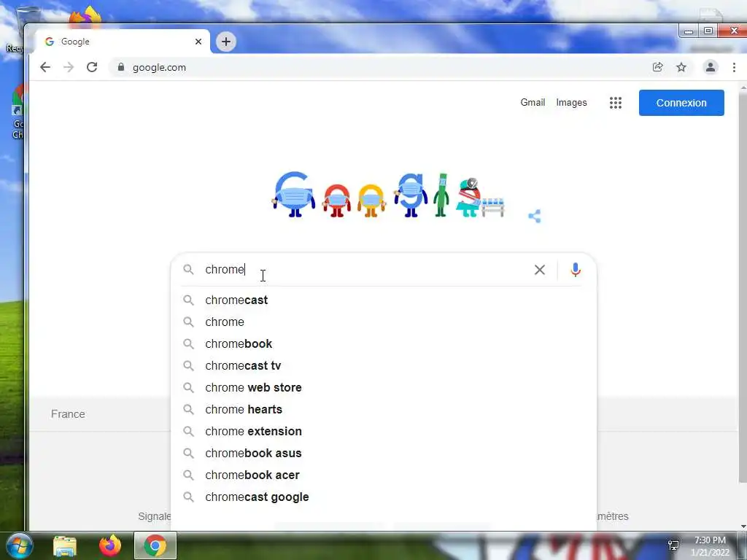
Task: Open the Google apps grid
Action: 616,103
